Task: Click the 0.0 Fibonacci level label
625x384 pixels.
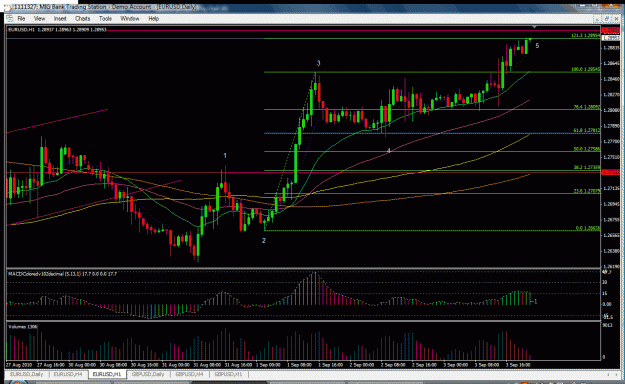Action: (588, 228)
